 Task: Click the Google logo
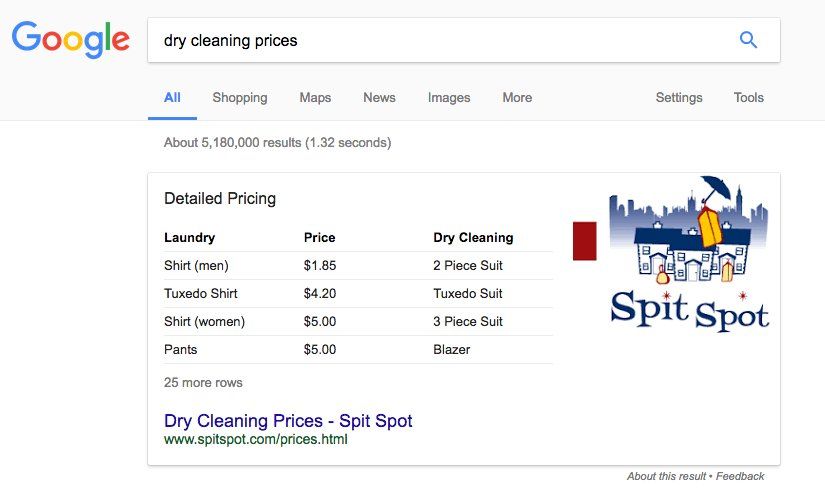[x=71, y=39]
